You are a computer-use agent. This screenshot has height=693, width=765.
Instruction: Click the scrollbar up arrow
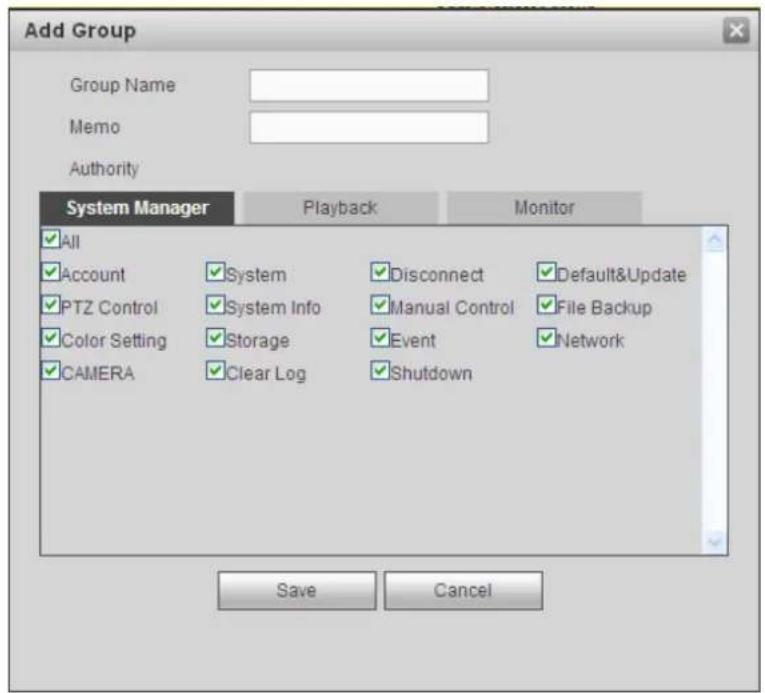click(x=715, y=240)
